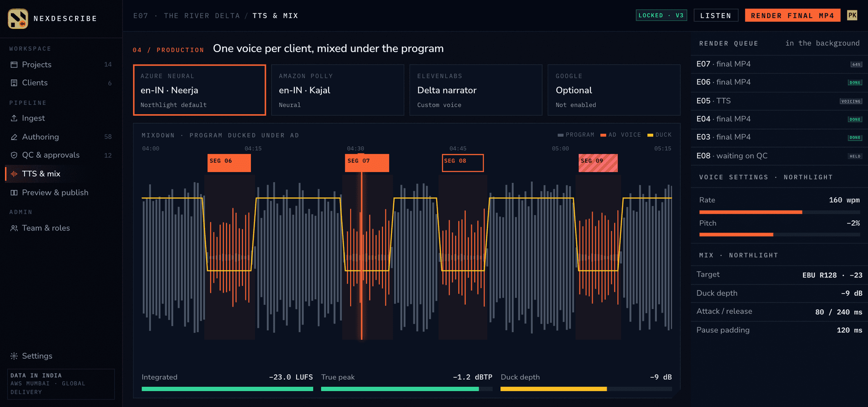Click the Rate value 160 wpm
This screenshot has width=868, height=407.
(844, 200)
